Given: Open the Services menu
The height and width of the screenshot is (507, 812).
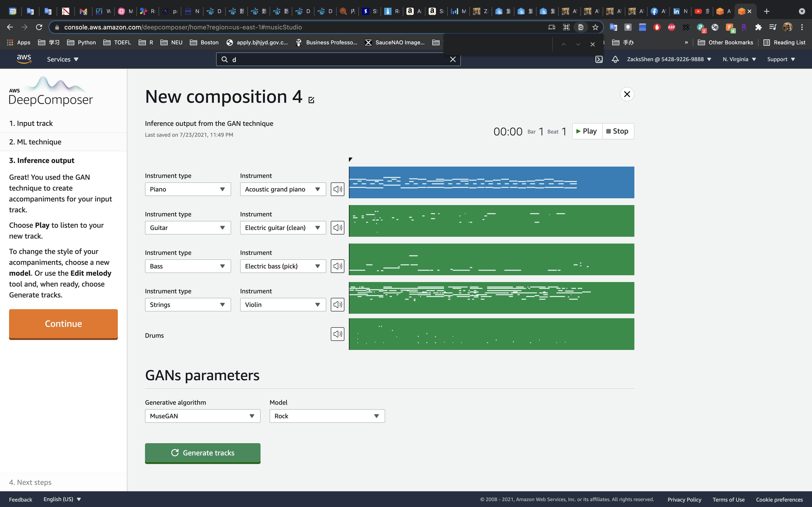Looking at the screenshot, I should point(62,59).
